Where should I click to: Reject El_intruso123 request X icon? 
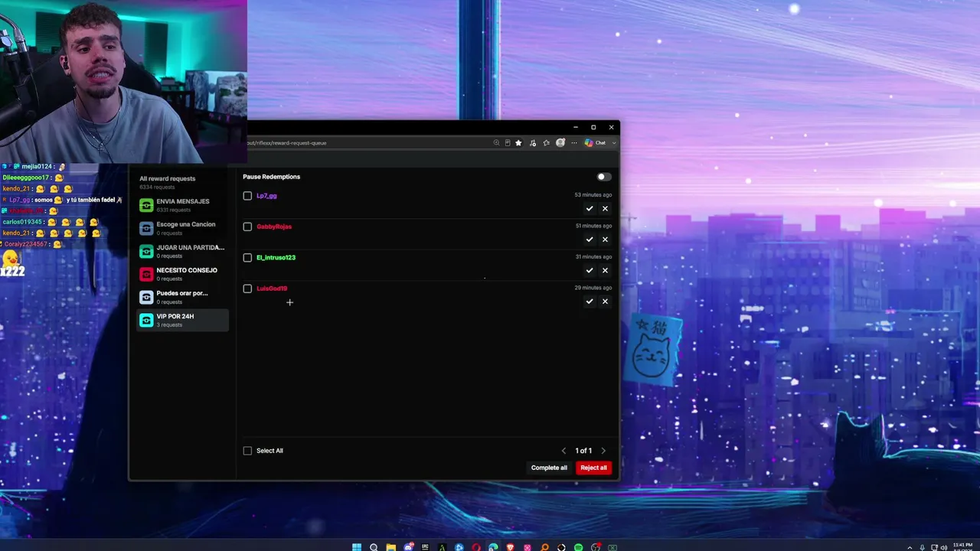605,270
